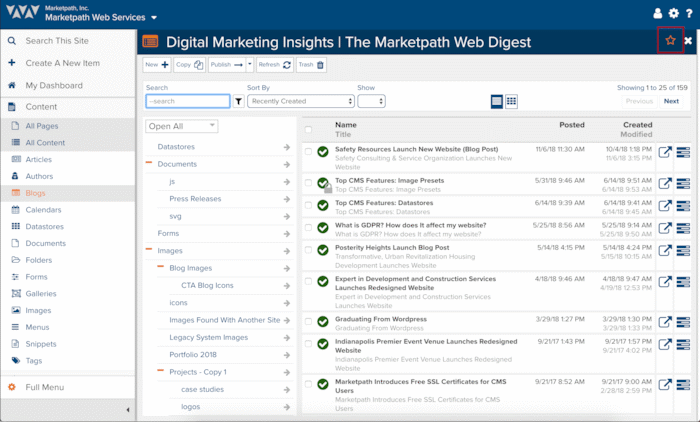Open details icon for Posterity Heights post
Image resolution: width=700 pixels, height=422 pixels.
coord(683,251)
